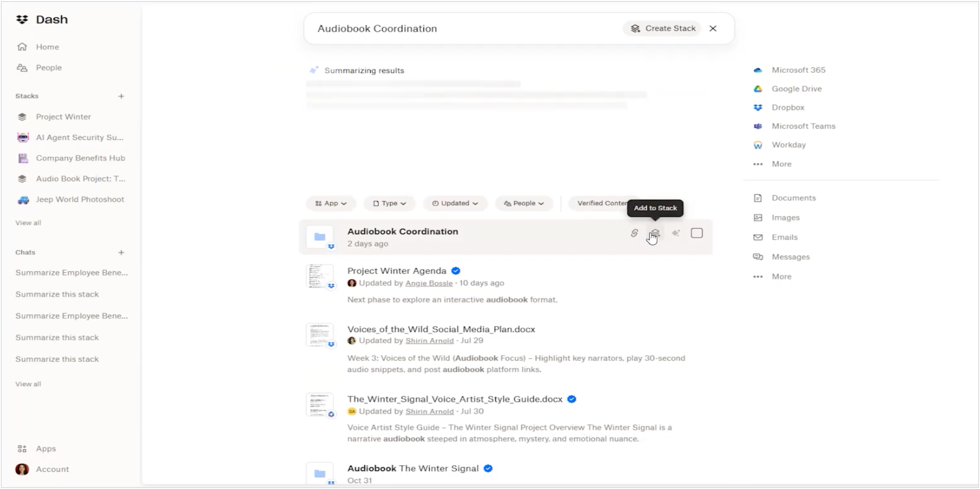This screenshot has height=489, width=980.
Task: Click Voices of the Wild document thumbnail
Action: click(320, 335)
